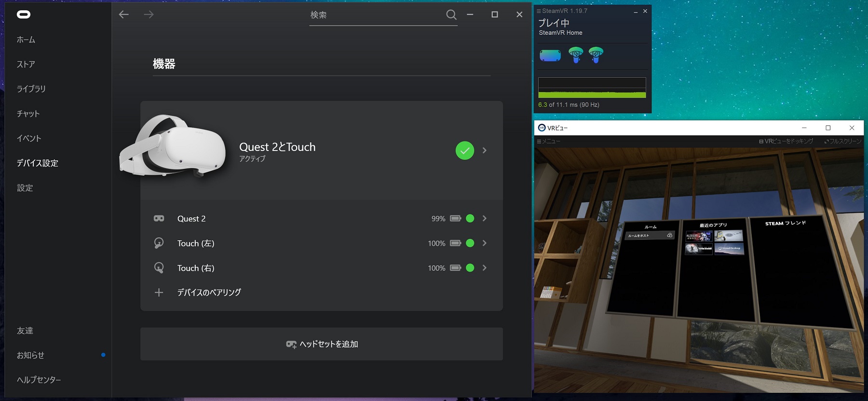Click the Touch (右) green status dot
This screenshot has height=401, width=868.
tap(470, 268)
